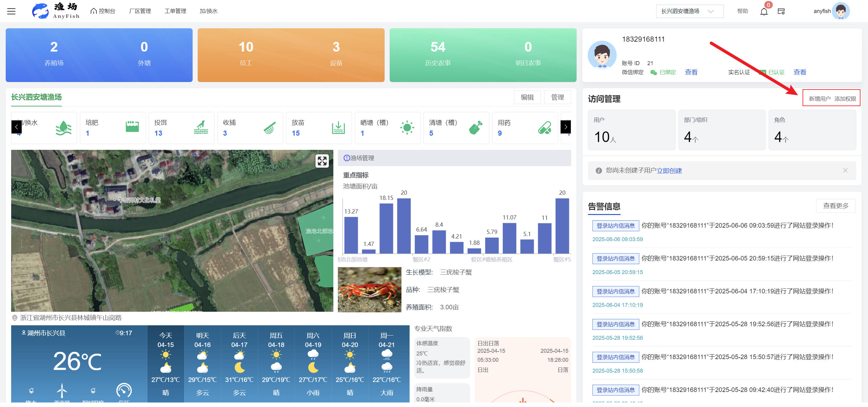Open the 工单管理 menu
Screen dimensions: 868x407
[175, 11]
